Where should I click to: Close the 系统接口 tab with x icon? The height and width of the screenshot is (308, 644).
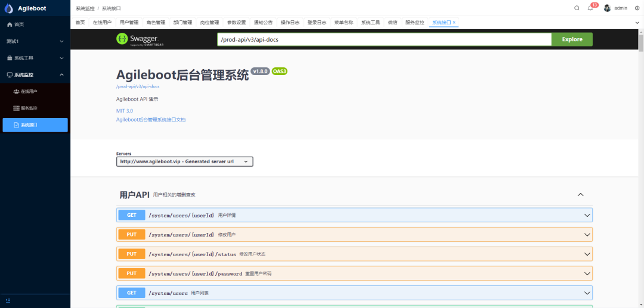pos(454,23)
